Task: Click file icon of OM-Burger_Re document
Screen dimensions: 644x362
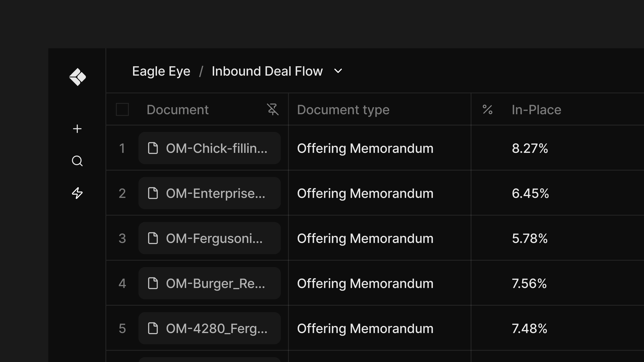Action: tap(153, 283)
